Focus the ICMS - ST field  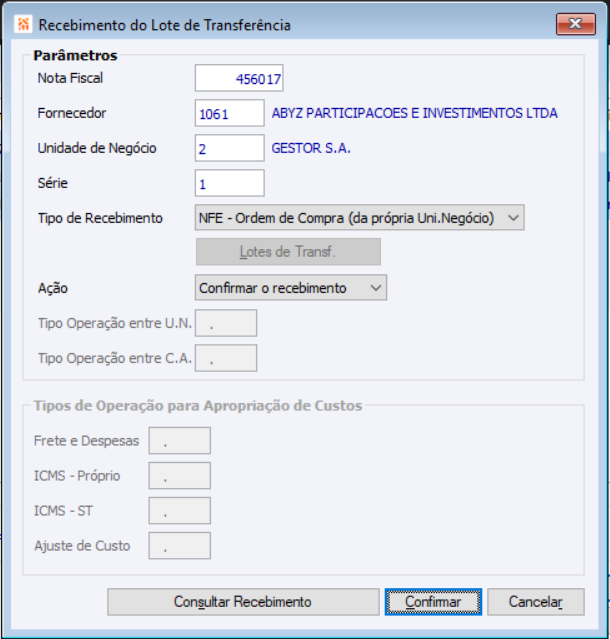pyautogui.click(x=179, y=511)
